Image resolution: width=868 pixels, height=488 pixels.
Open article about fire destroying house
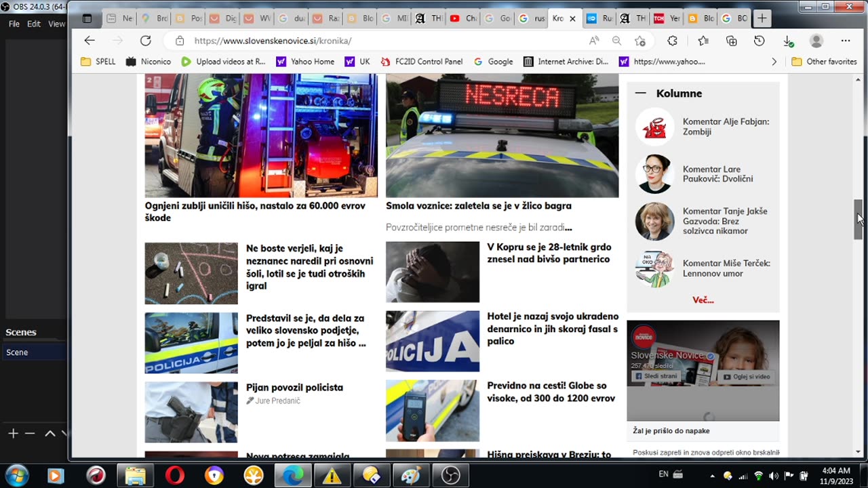pos(255,211)
